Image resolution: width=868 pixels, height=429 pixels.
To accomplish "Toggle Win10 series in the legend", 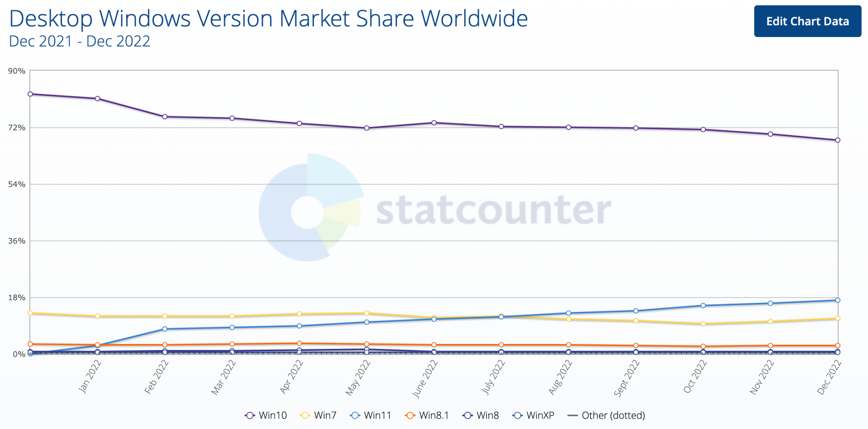I will click(266, 415).
